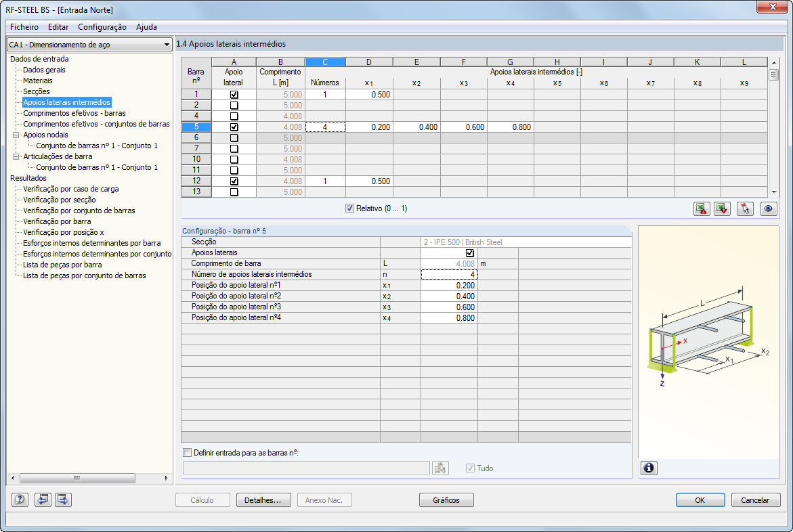Click the pick bar in graphic icon
793x532 pixels.
(x=745, y=209)
